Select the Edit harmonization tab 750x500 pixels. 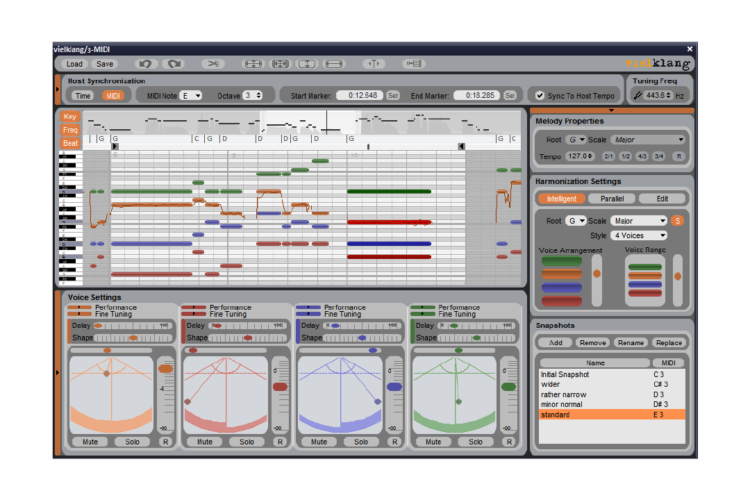click(x=662, y=199)
